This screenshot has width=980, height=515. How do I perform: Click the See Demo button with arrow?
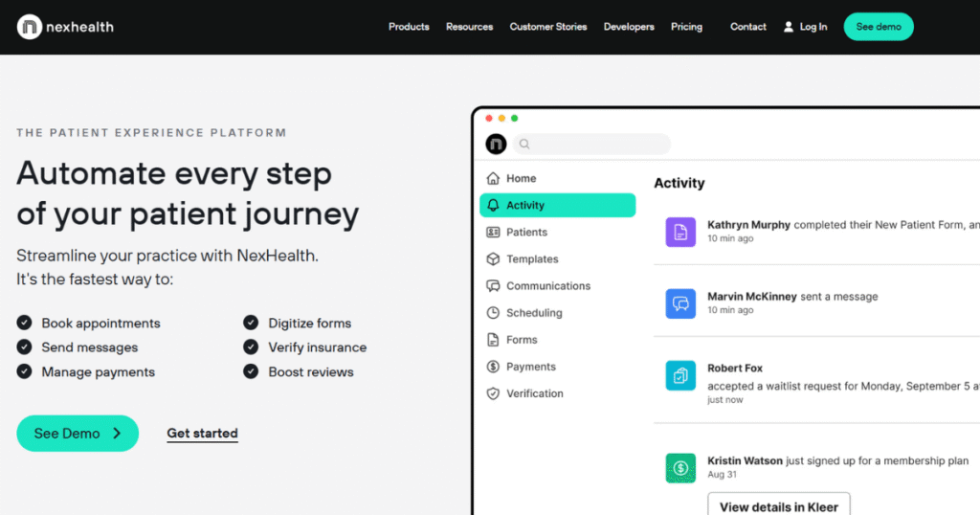78,434
